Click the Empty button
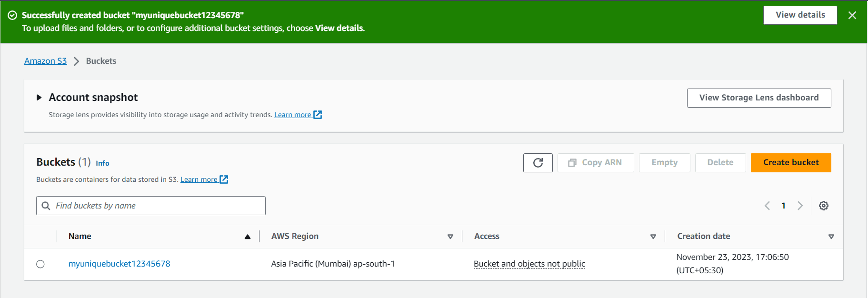This screenshot has width=868, height=298. click(x=665, y=163)
